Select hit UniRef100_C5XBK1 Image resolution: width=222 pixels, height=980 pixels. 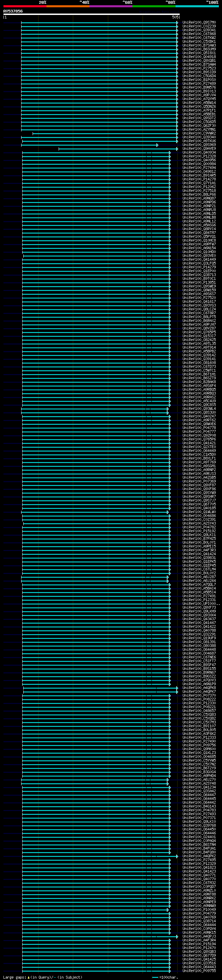coord(199,41)
